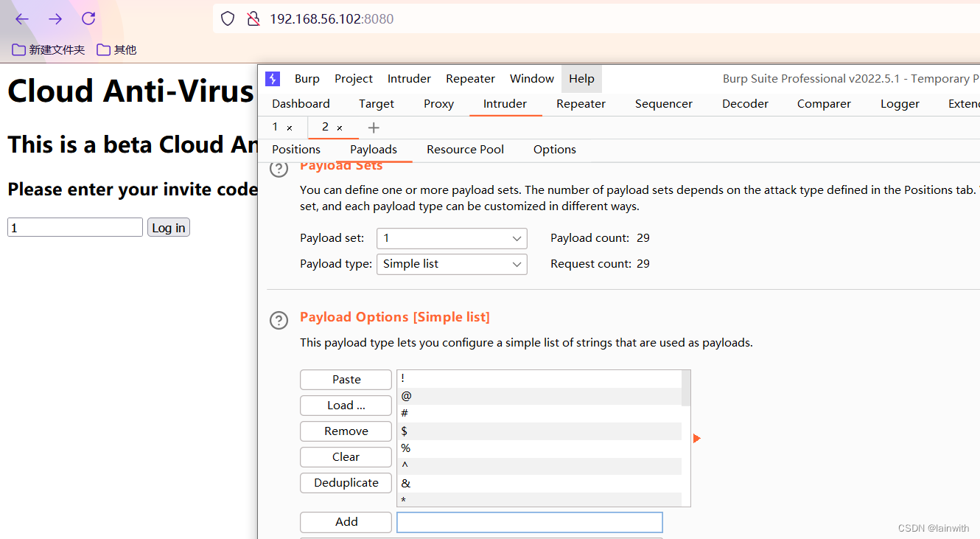Go back in the browser
This screenshot has width=980, height=539.
pos(22,18)
